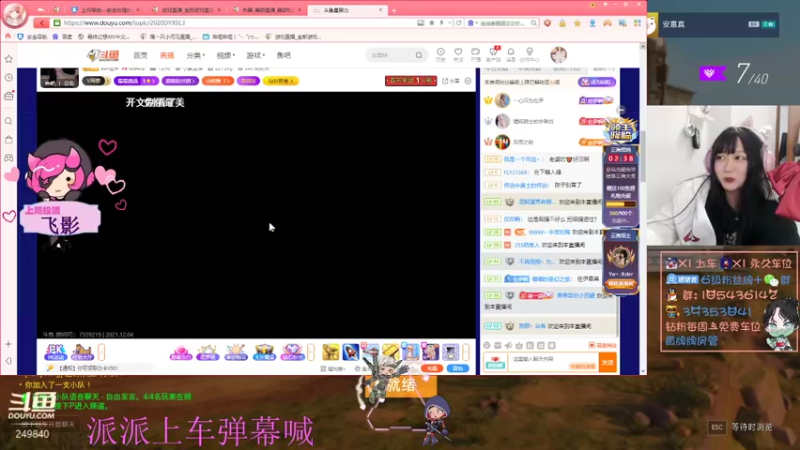Click the golden plane gift icon
Viewport: 800px width, 450px height.
[x=331, y=352]
